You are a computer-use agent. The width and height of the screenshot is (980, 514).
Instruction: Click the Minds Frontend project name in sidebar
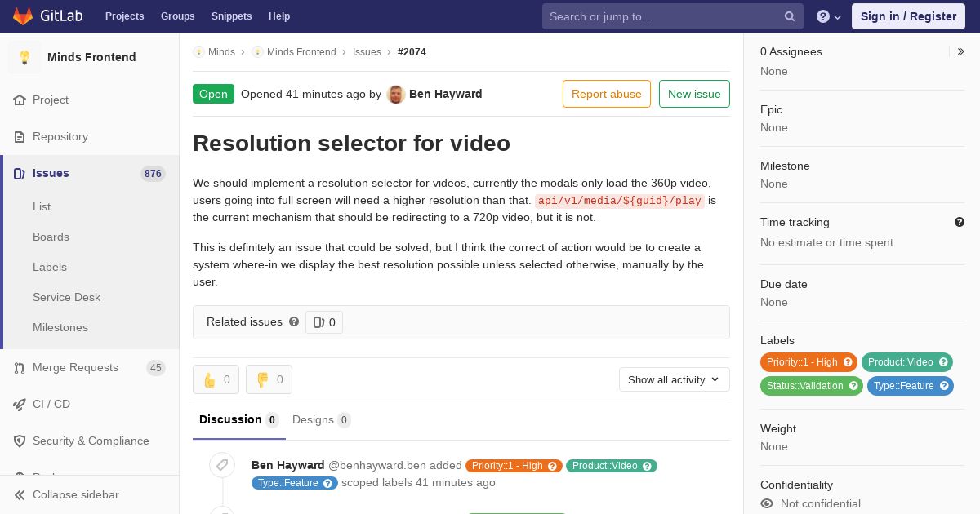tap(91, 57)
